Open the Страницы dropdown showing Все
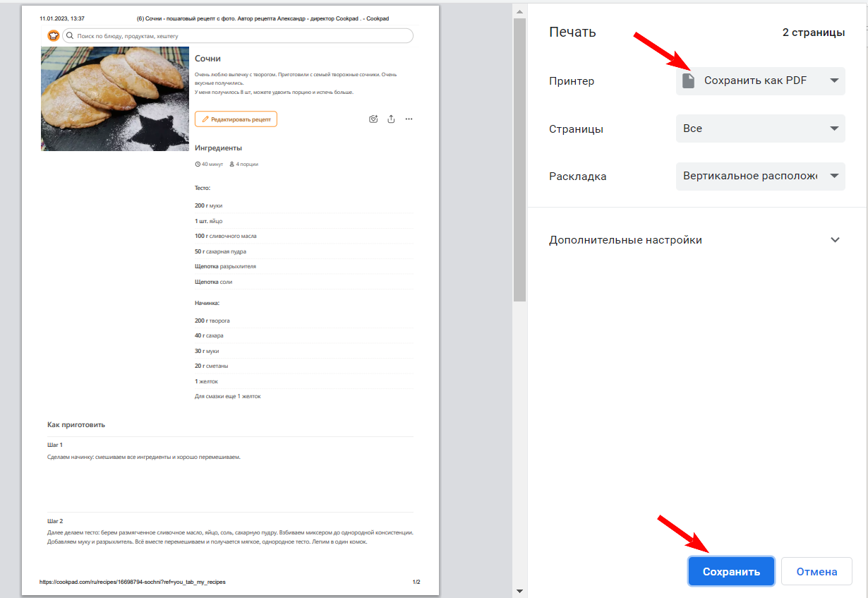 pyautogui.click(x=761, y=128)
